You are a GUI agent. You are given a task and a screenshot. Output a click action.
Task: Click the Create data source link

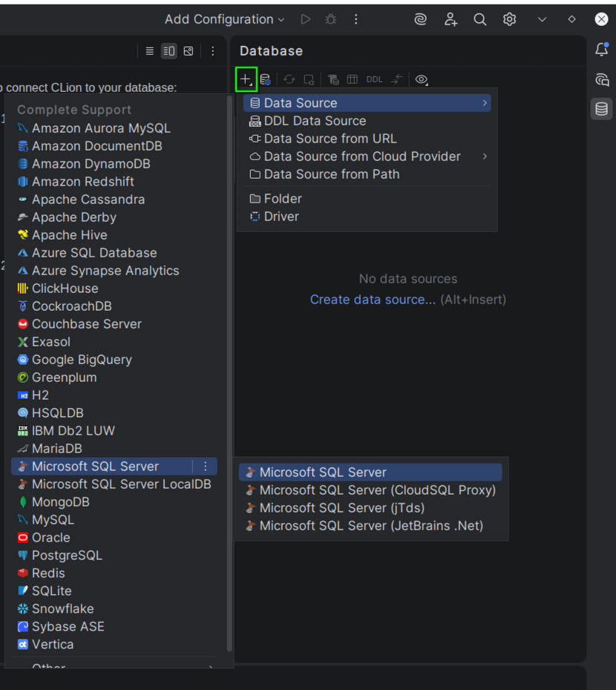(x=373, y=300)
